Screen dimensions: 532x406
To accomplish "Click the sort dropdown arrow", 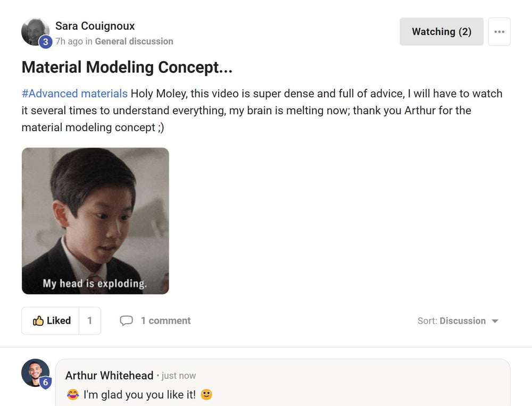I will click(x=495, y=321).
